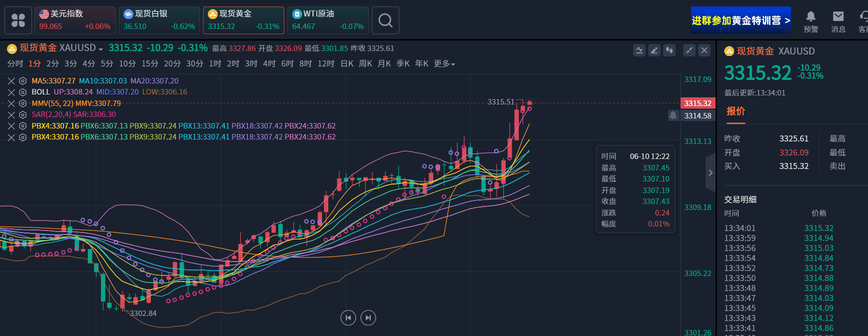Select the 月K timeframe
Screen dimensions: 868x336
(384, 63)
